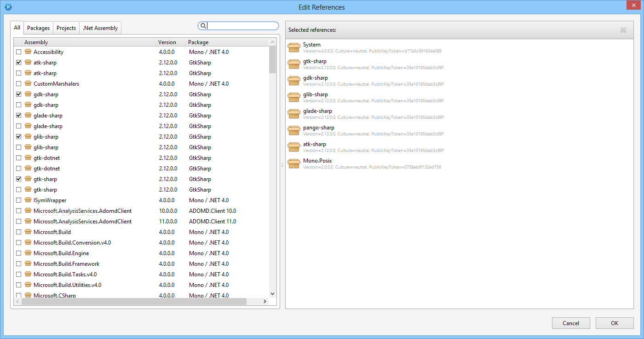Check the unchecked glade-sharp checkbox

click(18, 126)
